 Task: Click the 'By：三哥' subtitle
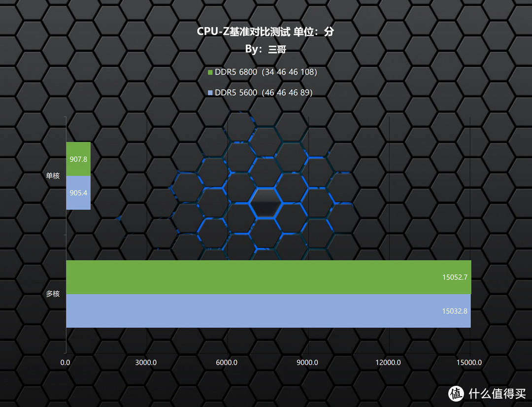point(266,50)
